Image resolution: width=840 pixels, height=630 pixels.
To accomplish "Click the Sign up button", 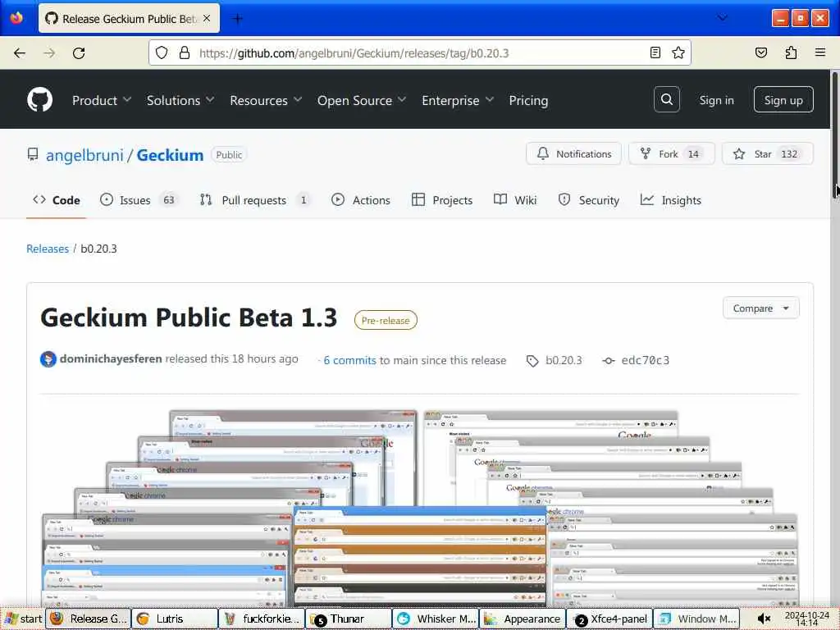I will 783,99.
